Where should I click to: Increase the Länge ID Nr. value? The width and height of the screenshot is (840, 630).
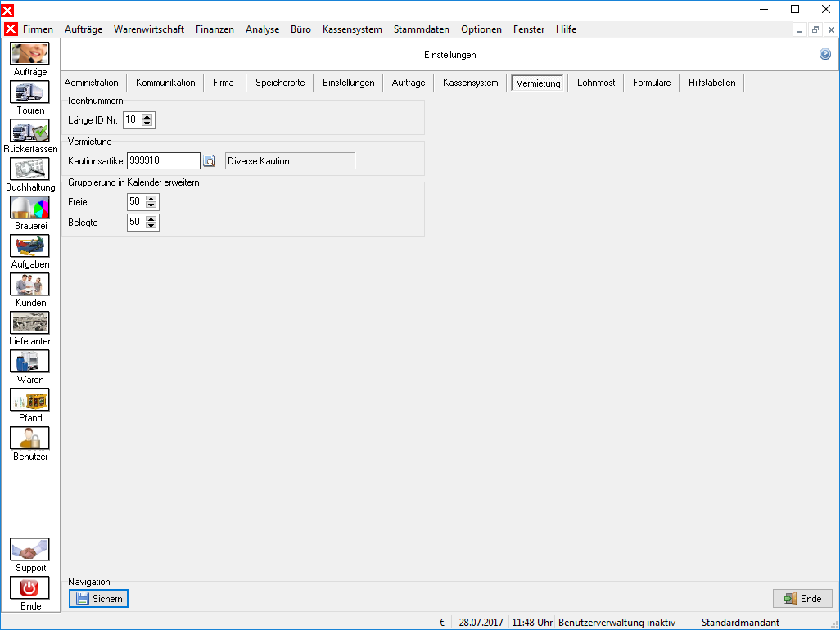coord(147,117)
